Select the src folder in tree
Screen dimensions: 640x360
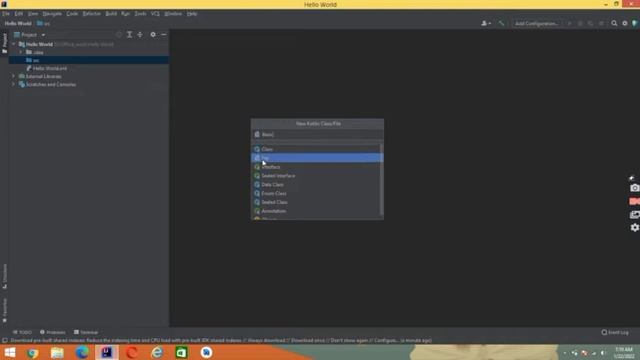(89, 60)
